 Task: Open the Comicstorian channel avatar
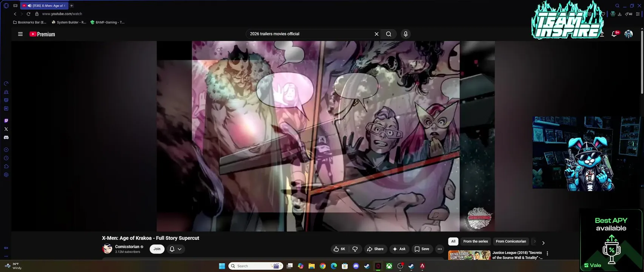coord(107,249)
